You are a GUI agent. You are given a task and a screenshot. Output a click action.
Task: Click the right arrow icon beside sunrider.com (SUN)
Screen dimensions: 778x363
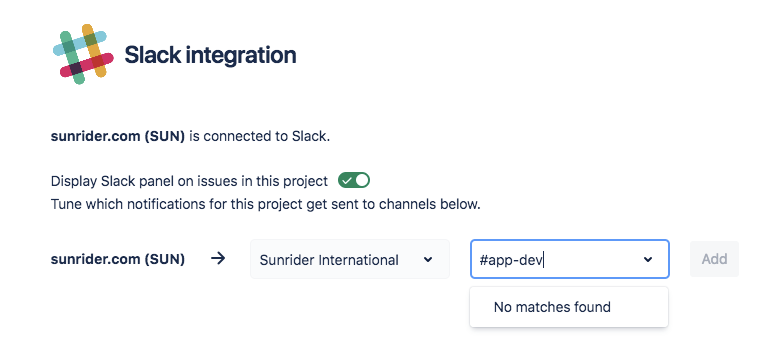(x=218, y=258)
